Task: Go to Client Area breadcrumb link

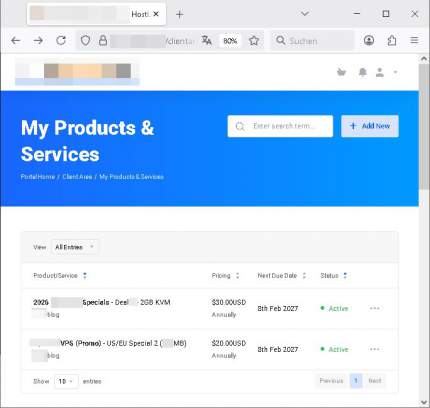Action: click(77, 177)
